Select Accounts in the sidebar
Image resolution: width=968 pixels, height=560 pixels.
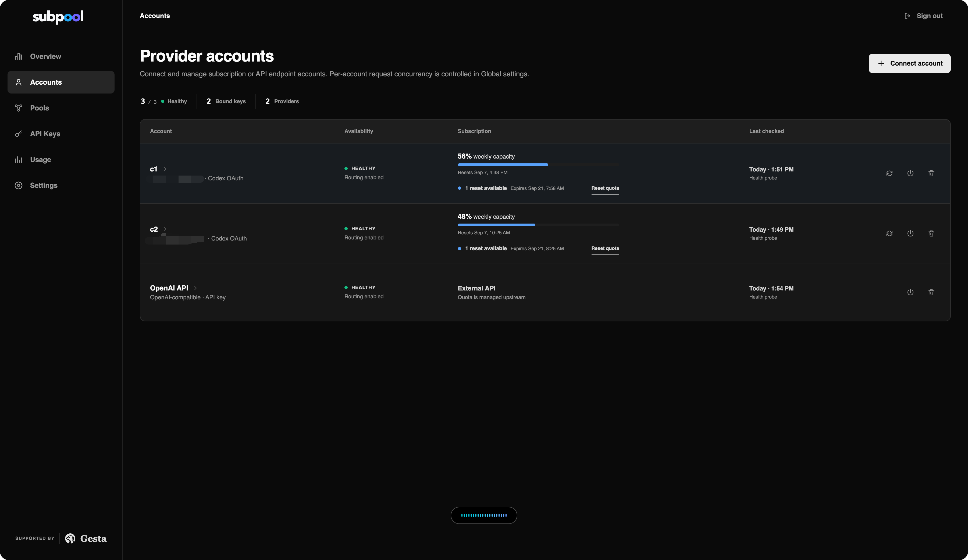(x=61, y=82)
